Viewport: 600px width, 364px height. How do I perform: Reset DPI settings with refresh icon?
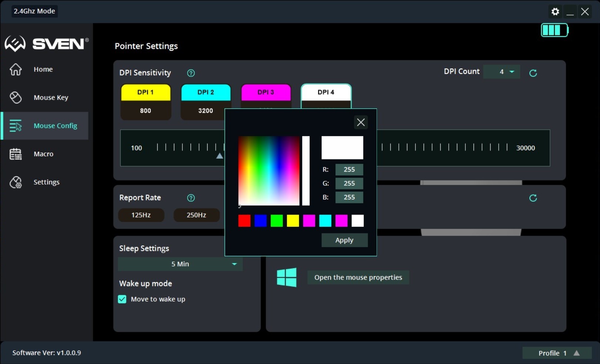[x=533, y=73]
